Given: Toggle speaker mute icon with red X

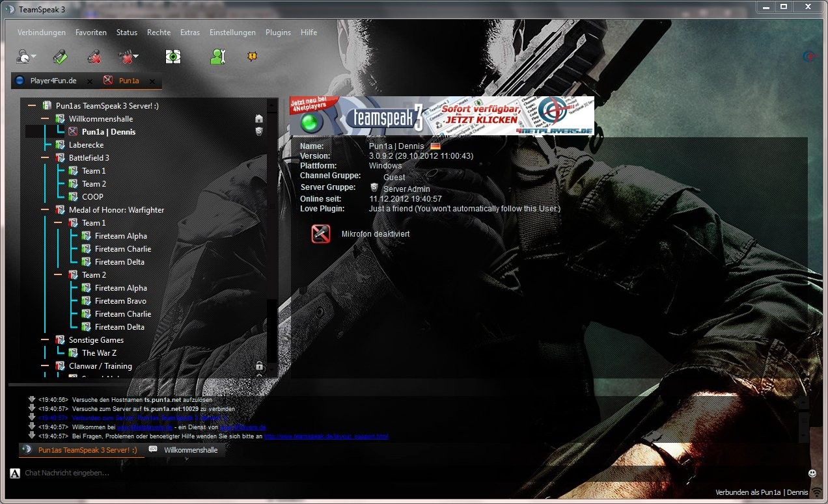Looking at the screenshot, I should [x=125, y=57].
